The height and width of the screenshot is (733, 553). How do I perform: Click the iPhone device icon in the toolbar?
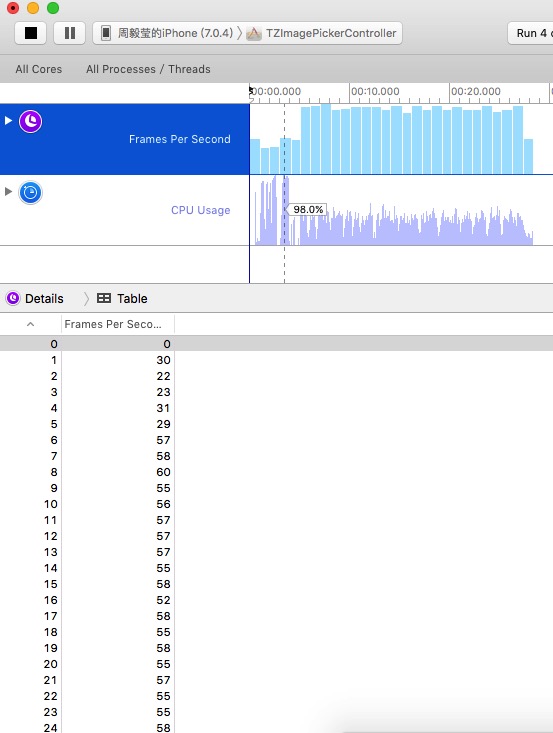click(106, 33)
